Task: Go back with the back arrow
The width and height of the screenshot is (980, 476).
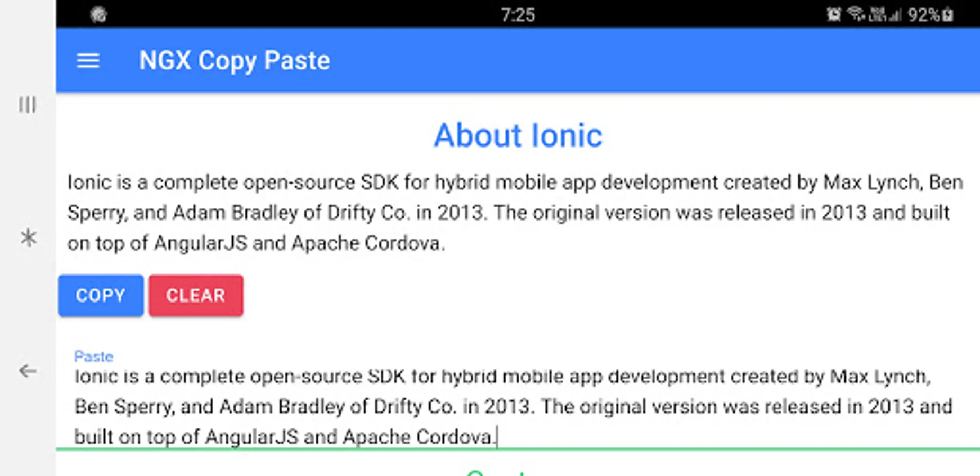Action: pos(28,371)
